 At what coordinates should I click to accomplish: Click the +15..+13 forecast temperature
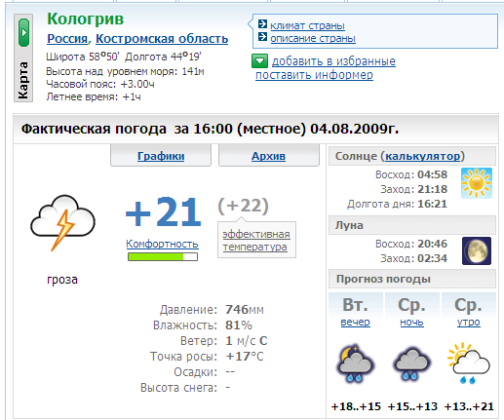point(412,406)
